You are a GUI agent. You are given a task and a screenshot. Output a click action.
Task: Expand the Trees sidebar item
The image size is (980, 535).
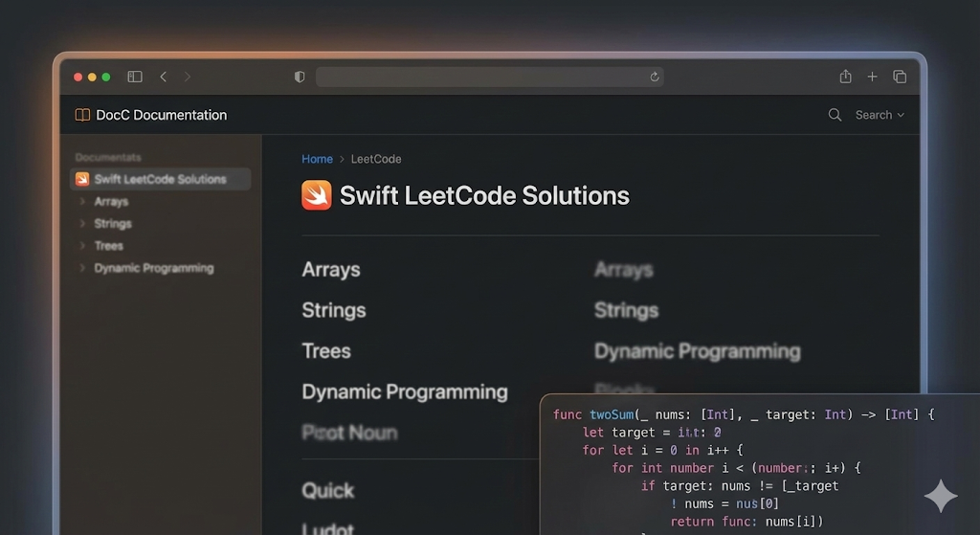pyautogui.click(x=82, y=246)
